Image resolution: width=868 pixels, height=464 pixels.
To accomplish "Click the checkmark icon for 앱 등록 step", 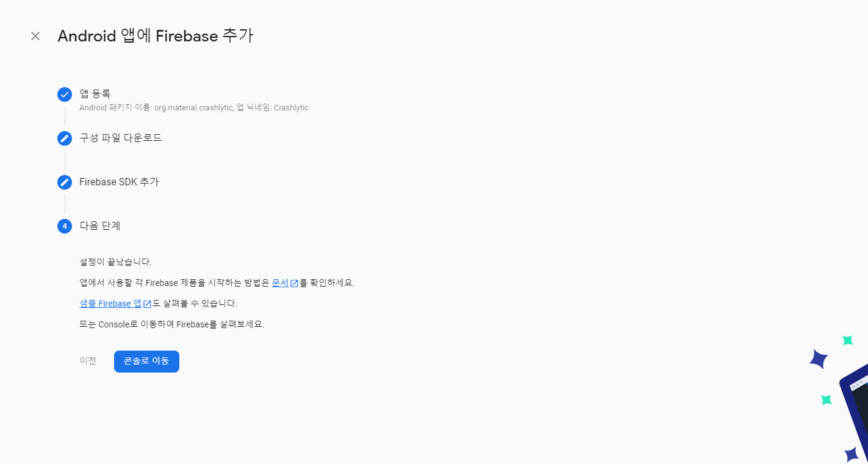I will tap(65, 95).
